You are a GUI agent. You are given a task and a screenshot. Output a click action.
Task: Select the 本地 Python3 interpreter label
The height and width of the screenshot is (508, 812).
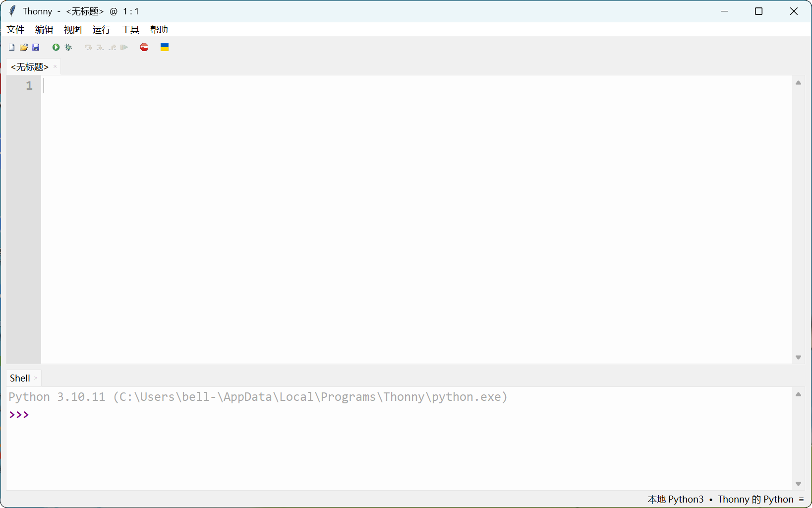pyautogui.click(x=675, y=500)
